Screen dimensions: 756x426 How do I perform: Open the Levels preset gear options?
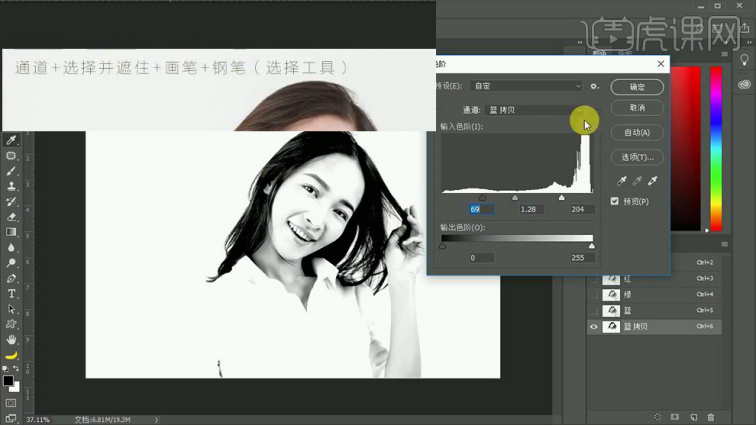point(594,86)
